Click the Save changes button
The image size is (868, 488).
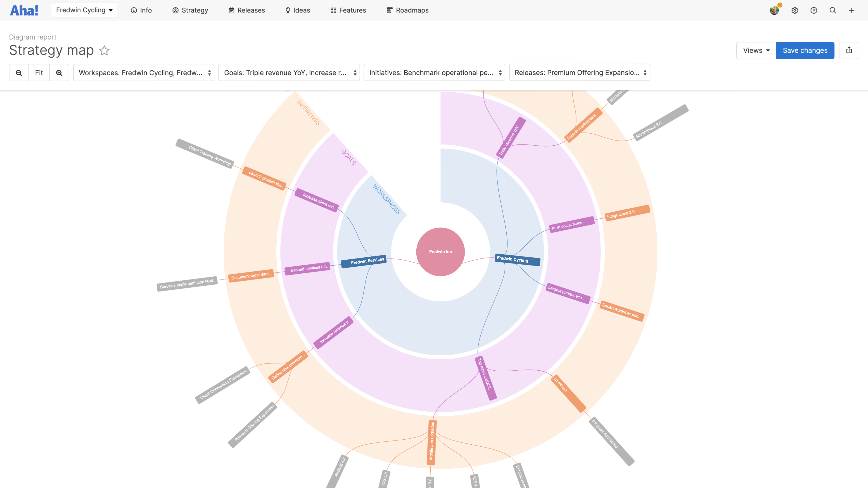coord(805,51)
